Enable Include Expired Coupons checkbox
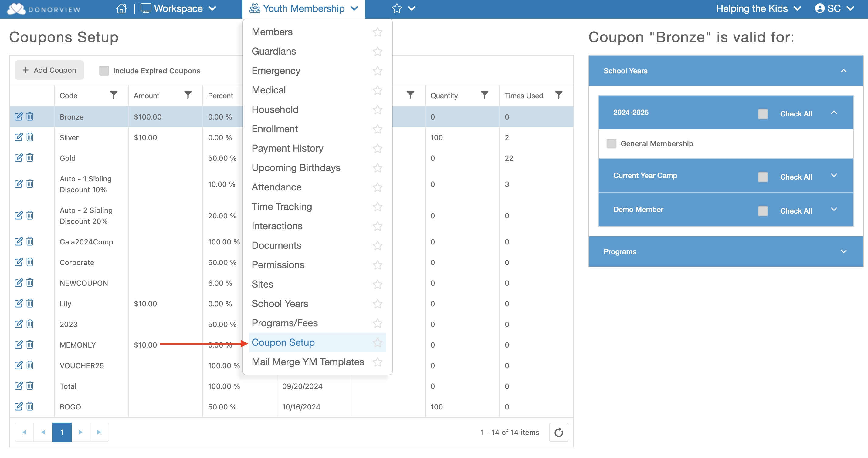This screenshot has height=458, width=868. pyautogui.click(x=104, y=71)
